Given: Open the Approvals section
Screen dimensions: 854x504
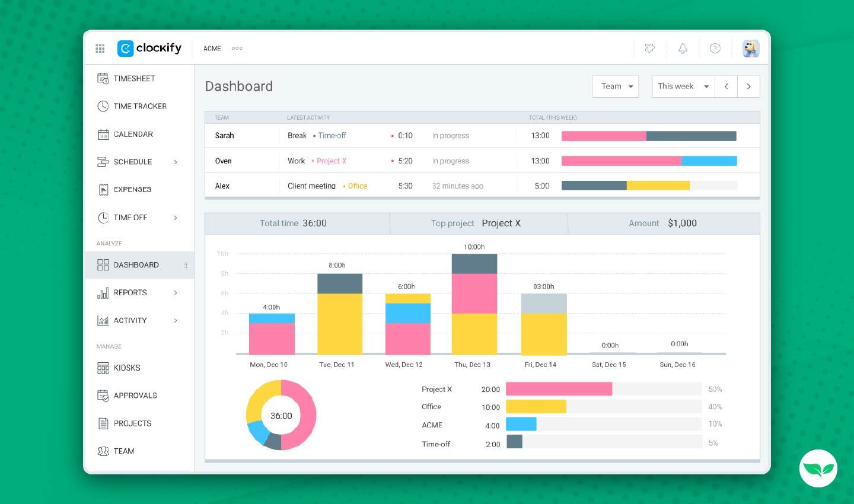Looking at the screenshot, I should [134, 395].
